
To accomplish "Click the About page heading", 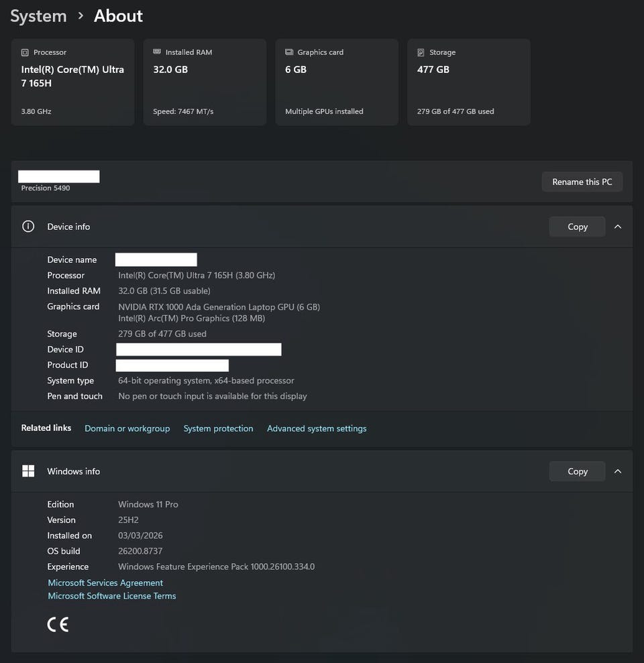I will pyautogui.click(x=118, y=16).
